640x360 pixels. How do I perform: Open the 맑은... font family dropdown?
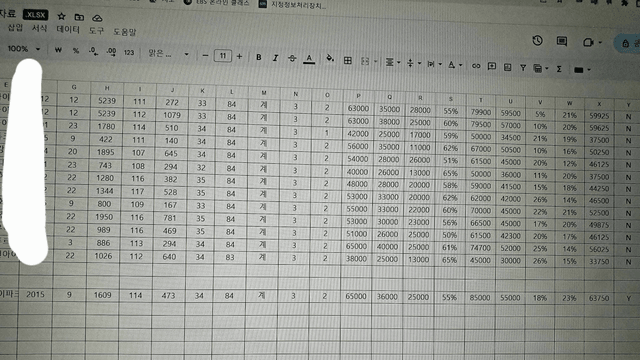click(168, 53)
